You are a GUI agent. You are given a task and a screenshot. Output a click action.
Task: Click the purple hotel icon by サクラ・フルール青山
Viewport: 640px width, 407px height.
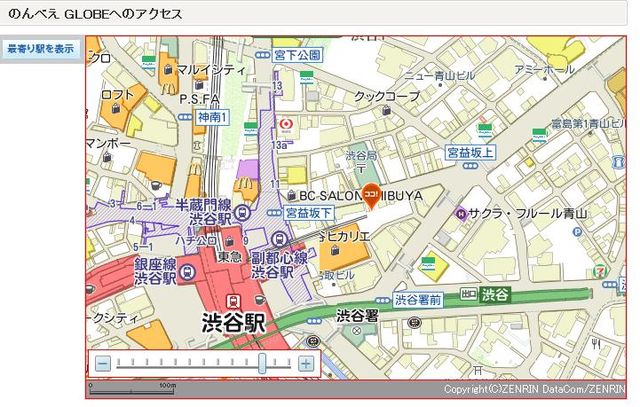coord(460,212)
